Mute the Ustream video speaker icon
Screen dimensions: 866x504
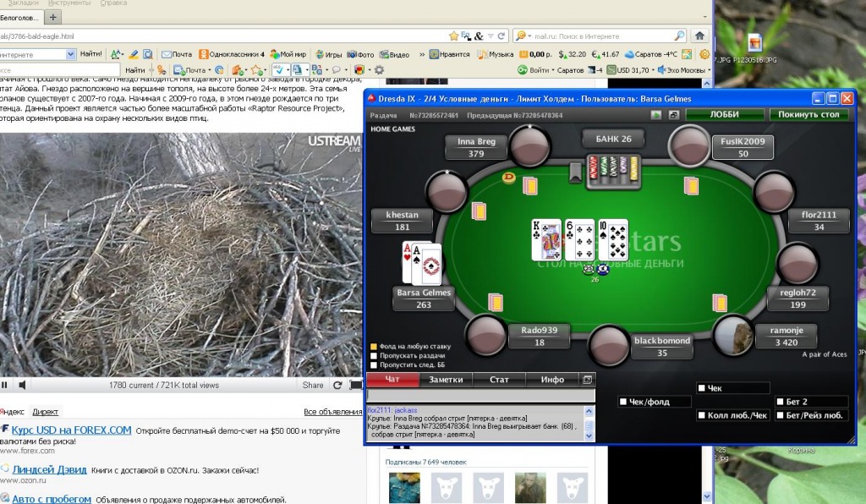tap(22, 386)
